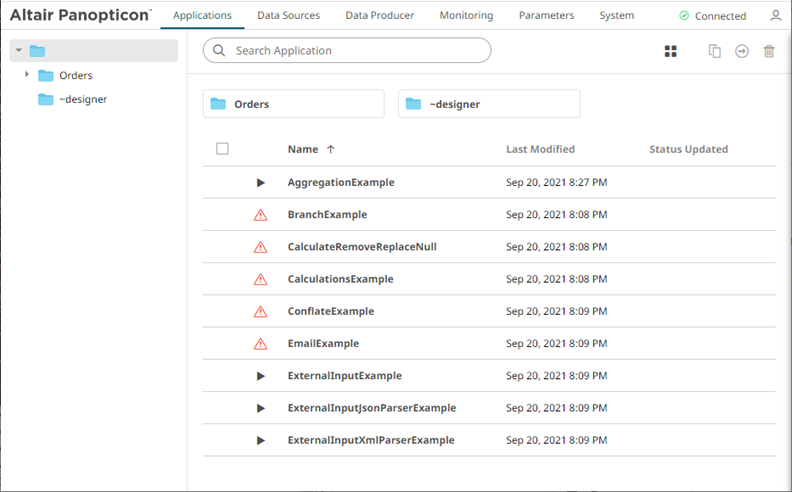Viewport: 792px width, 492px height.
Task: Click the move application arrow icon
Action: tap(742, 51)
